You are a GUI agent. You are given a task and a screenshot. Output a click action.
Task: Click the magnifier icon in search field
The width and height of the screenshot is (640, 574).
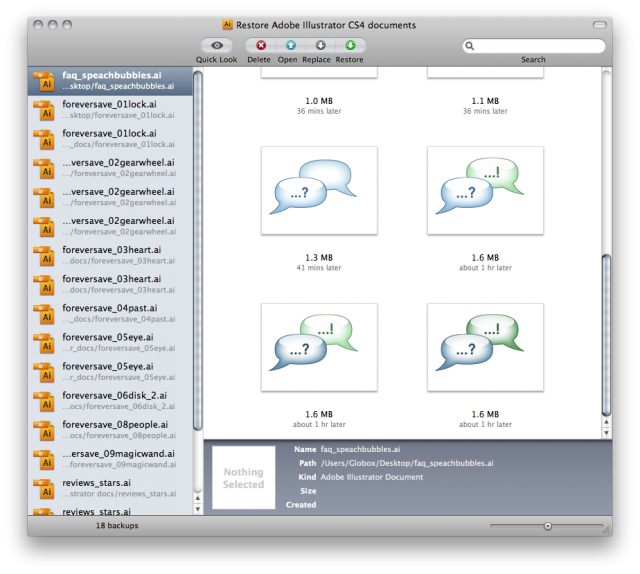pyautogui.click(x=470, y=46)
